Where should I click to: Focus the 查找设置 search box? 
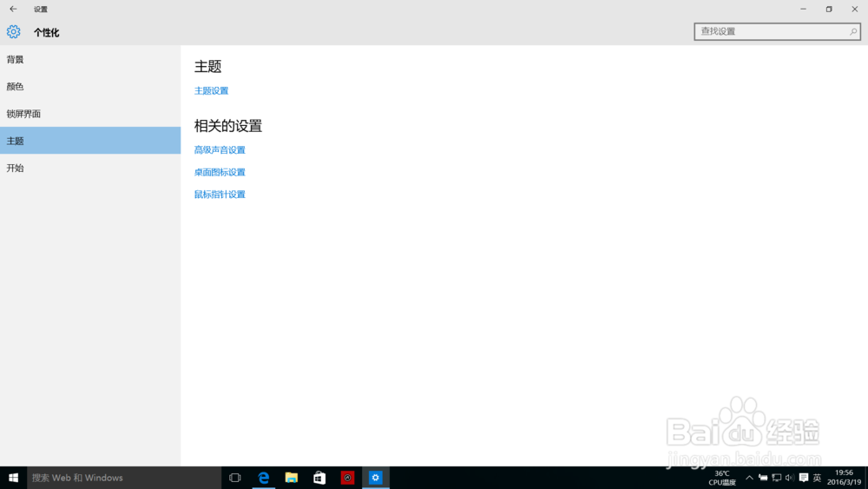pos(777,31)
